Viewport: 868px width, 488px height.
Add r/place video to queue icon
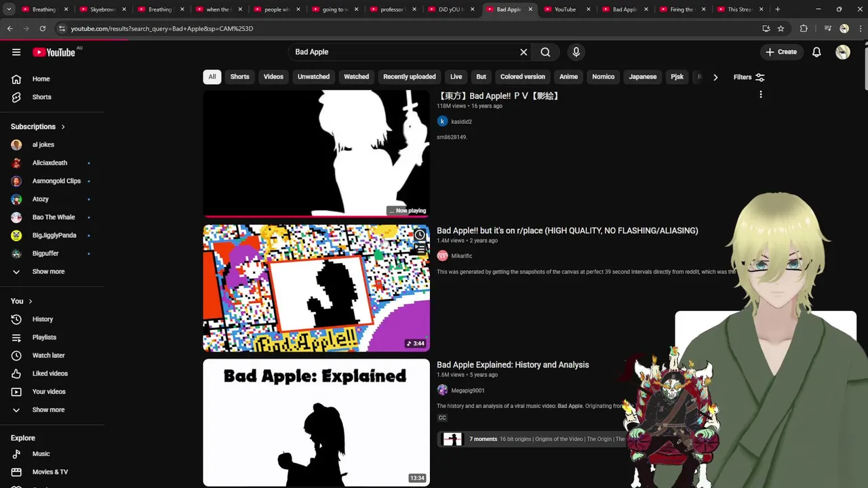click(x=420, y=249)
